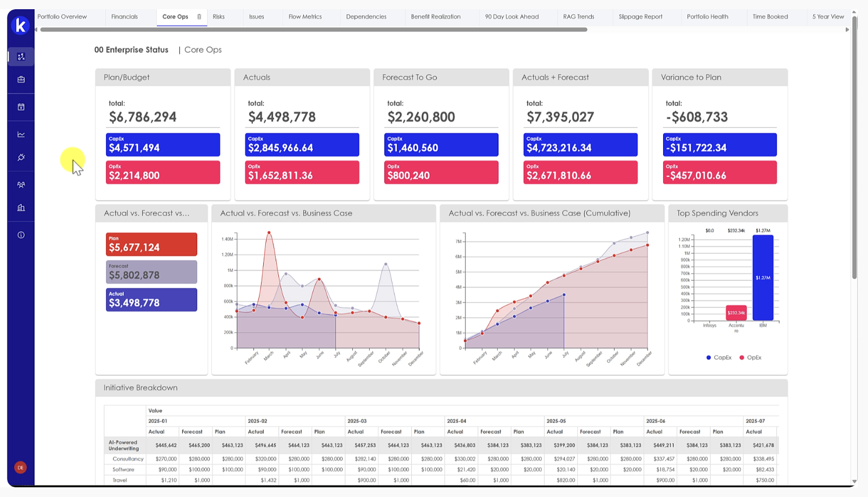Image resolution: width=868 pixels, height=497 pixels.
Task: Open the briefcase portfolio sidebar icon
Action: [x=21, y=79]
